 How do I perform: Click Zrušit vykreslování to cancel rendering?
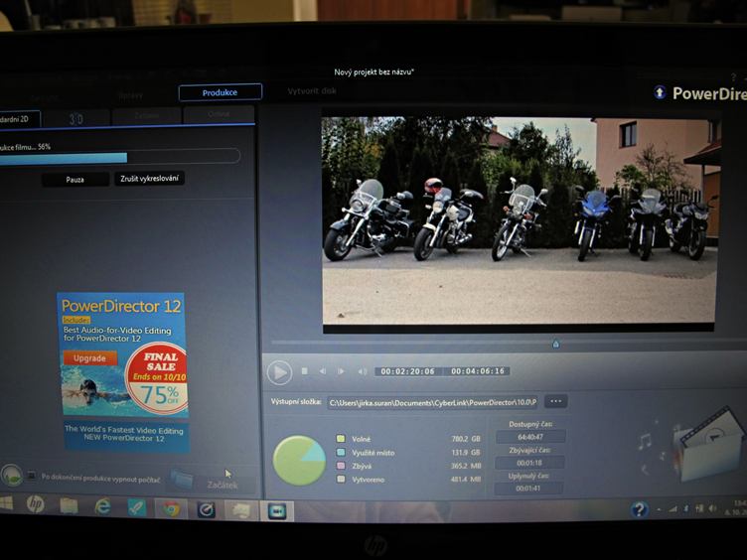(x=149, y=179)
